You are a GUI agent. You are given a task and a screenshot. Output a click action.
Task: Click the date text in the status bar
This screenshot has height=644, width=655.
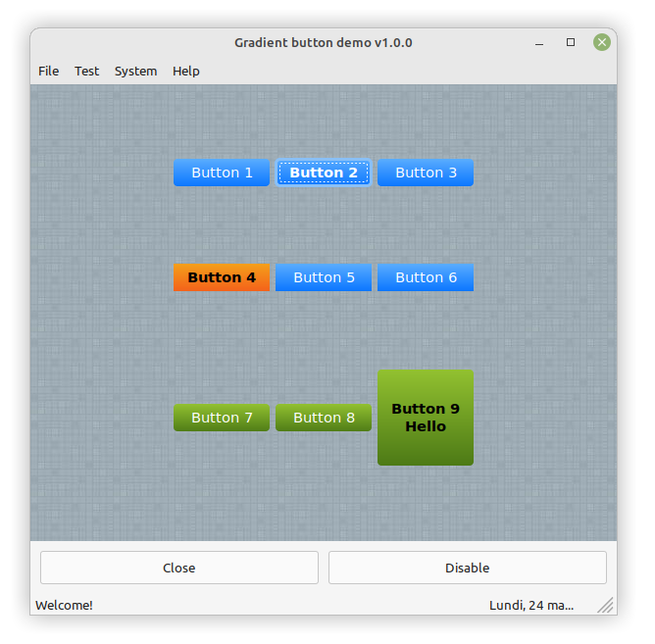tap(531, 606)
